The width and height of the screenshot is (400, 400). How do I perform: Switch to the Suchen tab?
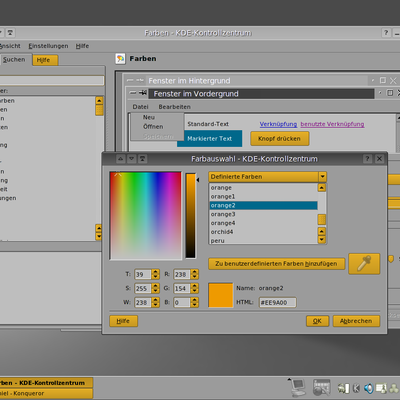[x=14, y=60]
